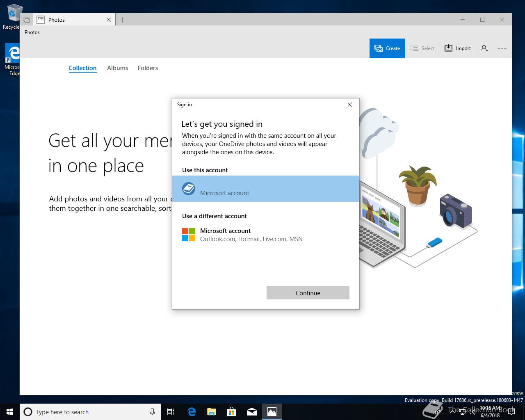Open Microsoft Store from taskbar

pyautogui.click(x=231, y=412)
